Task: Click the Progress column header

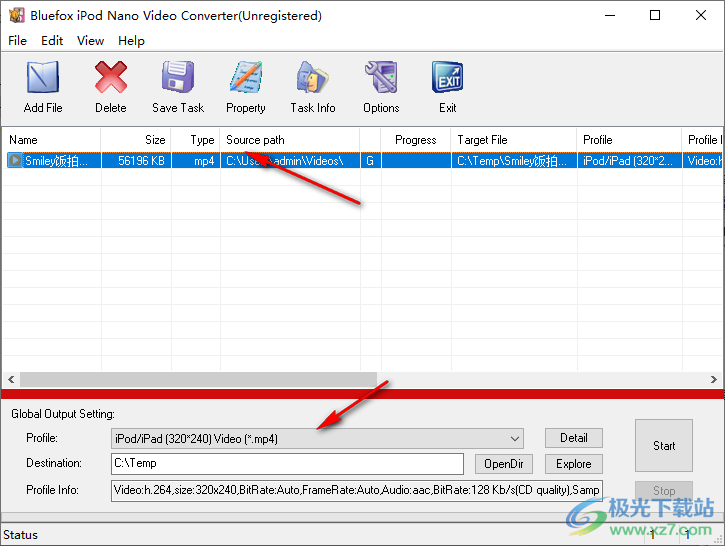Action: (416, 140)
